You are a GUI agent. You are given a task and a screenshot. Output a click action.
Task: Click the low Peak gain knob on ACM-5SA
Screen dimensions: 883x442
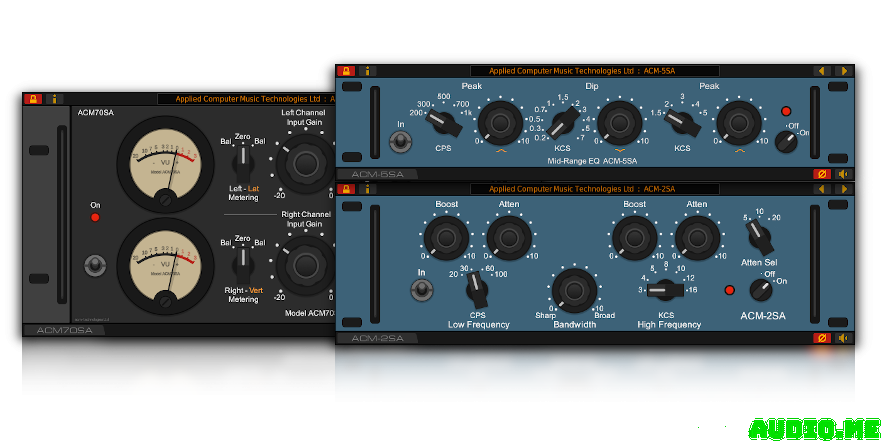coord(501,123)
